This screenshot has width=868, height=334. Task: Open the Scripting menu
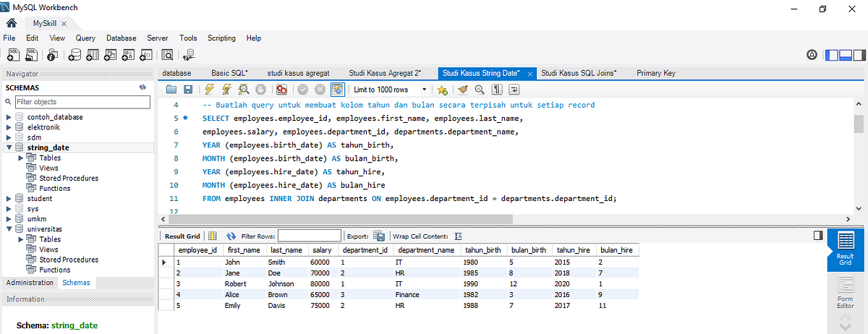(221, 38)
